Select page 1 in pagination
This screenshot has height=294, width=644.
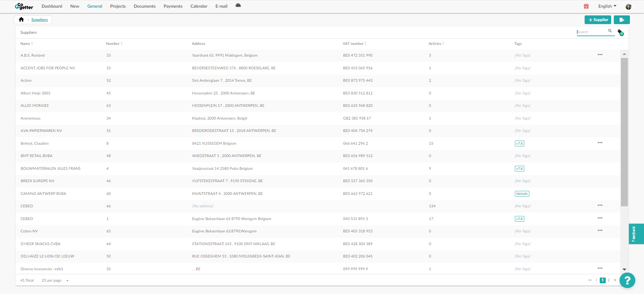[603, 280]
